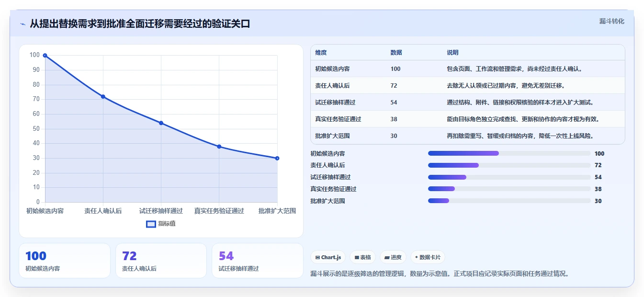Click the chart data point at 54

[x=161, y=123]
